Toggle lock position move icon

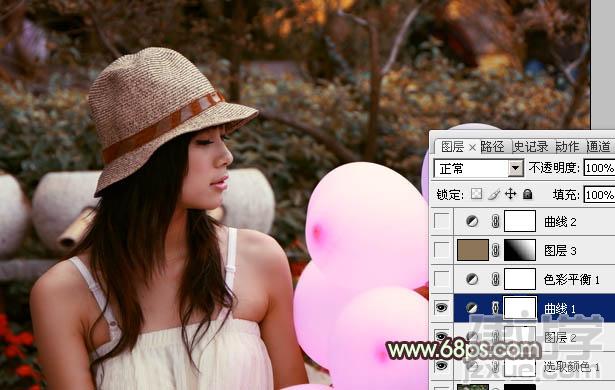coord(510,194)
